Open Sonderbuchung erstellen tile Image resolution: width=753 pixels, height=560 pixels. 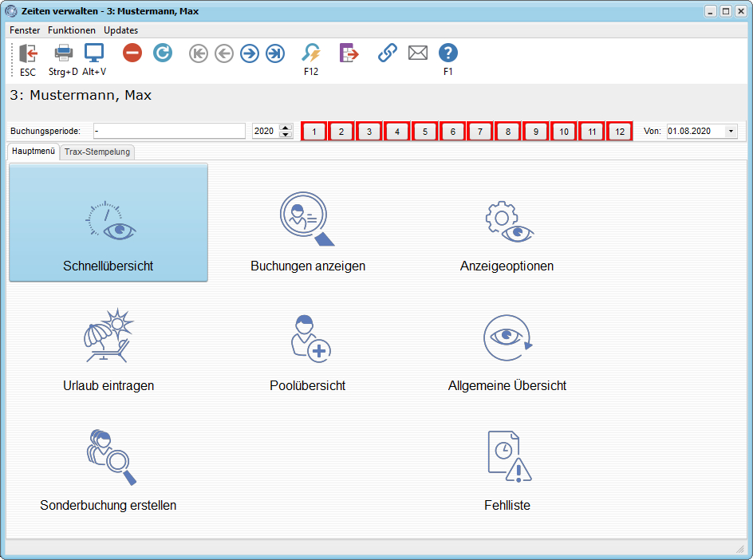coord(108,471)
